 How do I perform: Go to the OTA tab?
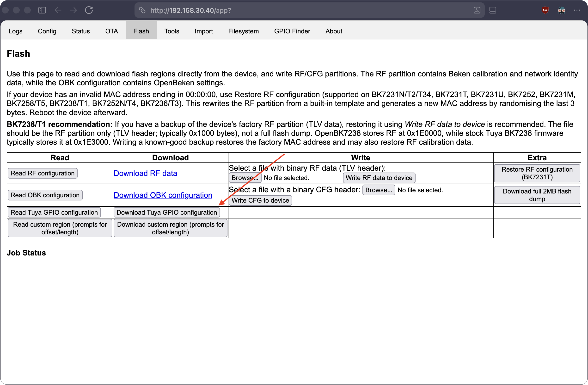click(111, 31)
